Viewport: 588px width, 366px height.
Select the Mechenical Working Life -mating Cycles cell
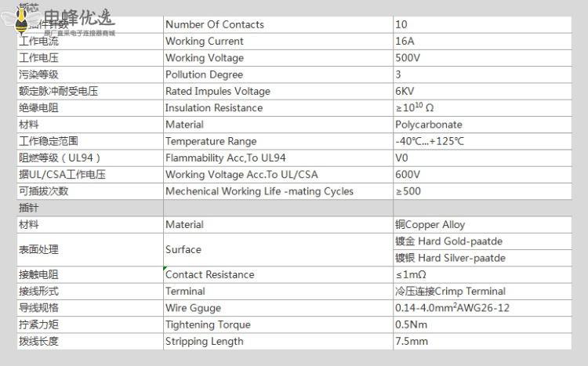coord(259,191)
